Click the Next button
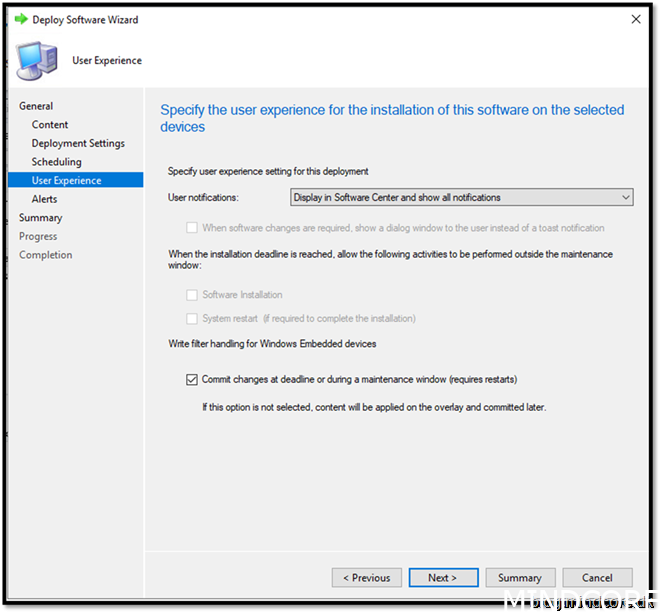Image resolution: width=661 pixels, height=613 pixels. (x=441, y=577)
